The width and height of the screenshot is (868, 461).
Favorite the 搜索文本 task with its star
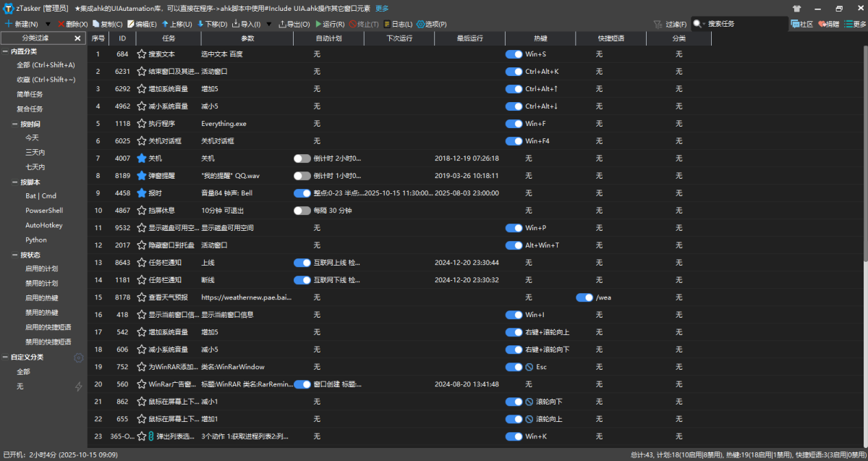142,54
